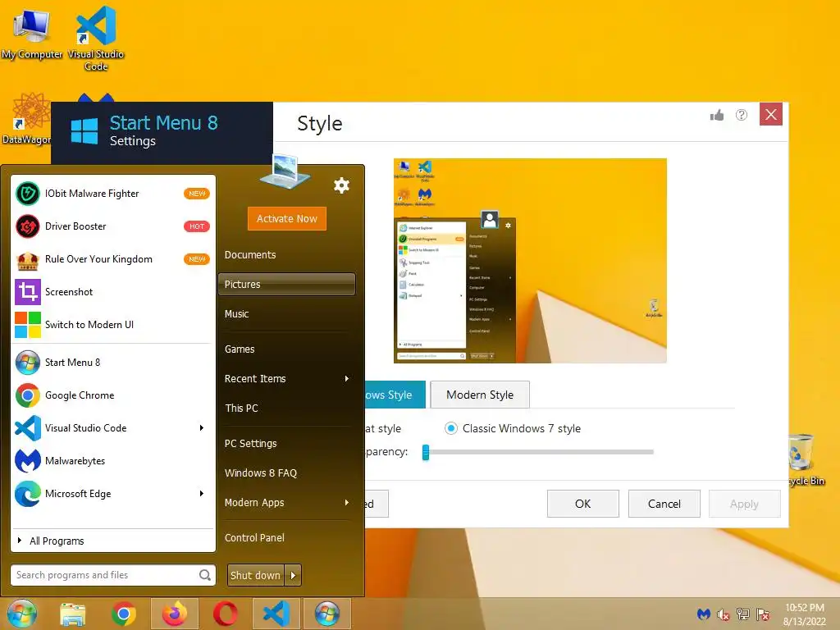Image resolution: width=840 pixels, height=630 pixels.
Task: Click the search magnifier icon
Action: [204, 575]
